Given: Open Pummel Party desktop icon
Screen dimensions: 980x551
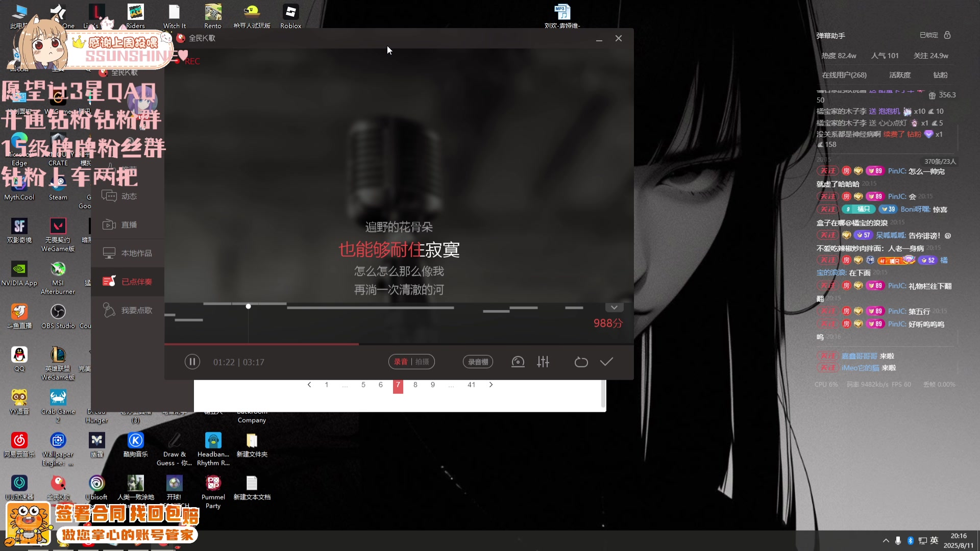Looking at the screenshot, I should [213, 492].
